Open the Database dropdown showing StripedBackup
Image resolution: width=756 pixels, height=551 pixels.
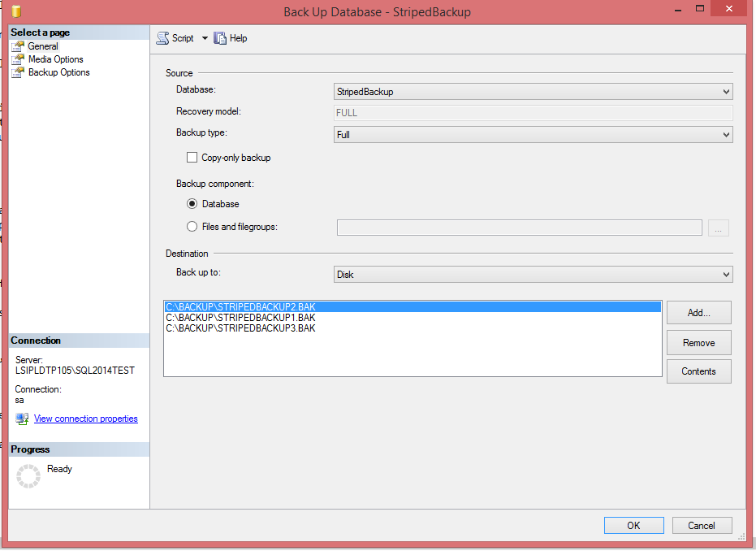pyautogui.click(x=725, y=91)
